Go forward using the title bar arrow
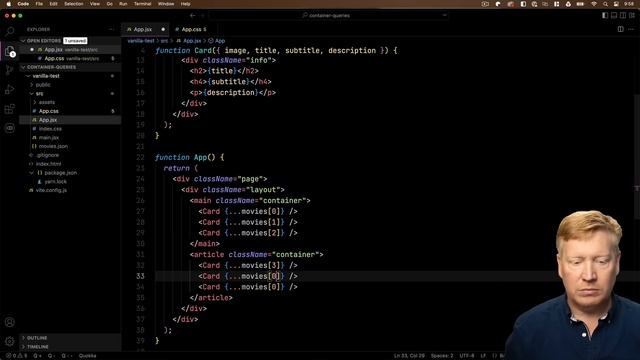Image resolution: width=640 pixels, height=360 pixels. pyautogui.click(x=203, y=16)
